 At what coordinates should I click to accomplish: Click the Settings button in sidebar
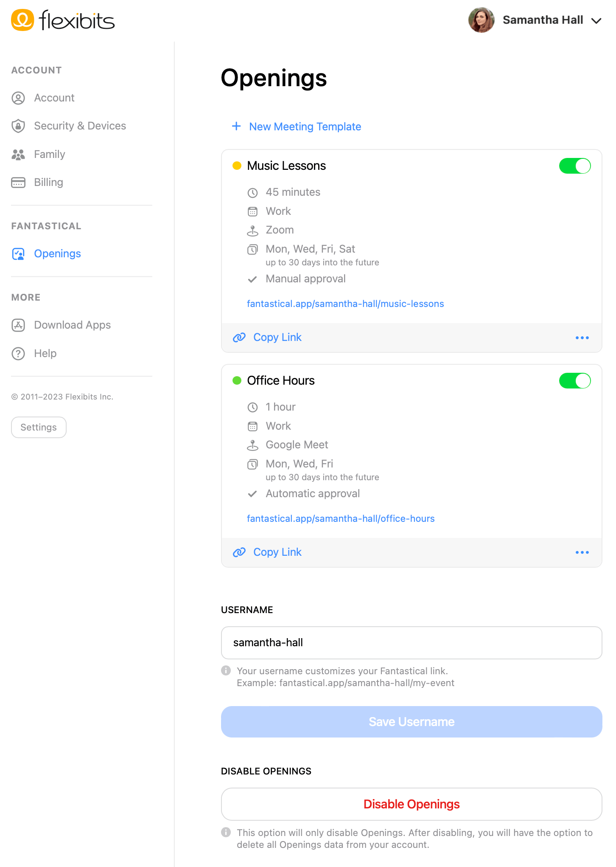click(x=39, y=427)
